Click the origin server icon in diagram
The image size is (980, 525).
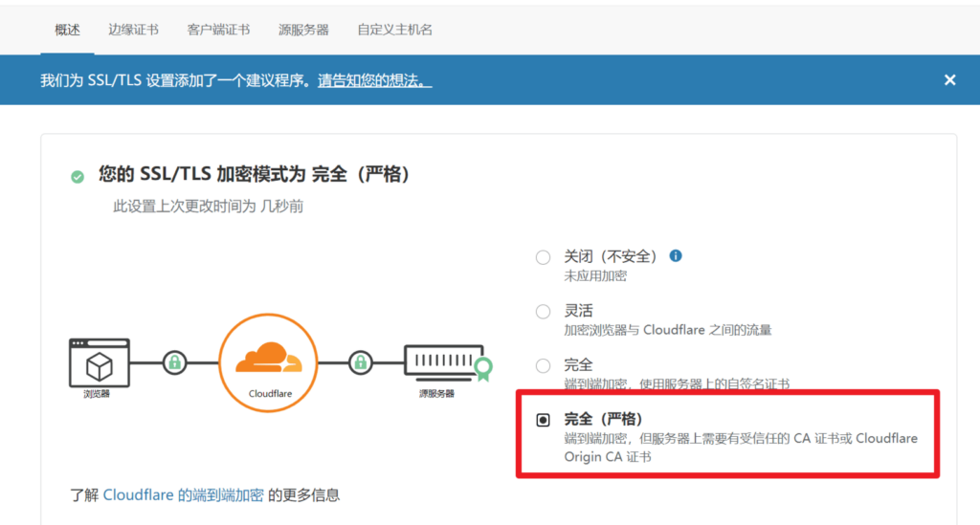pyautogui.click(x=443, y=362)
